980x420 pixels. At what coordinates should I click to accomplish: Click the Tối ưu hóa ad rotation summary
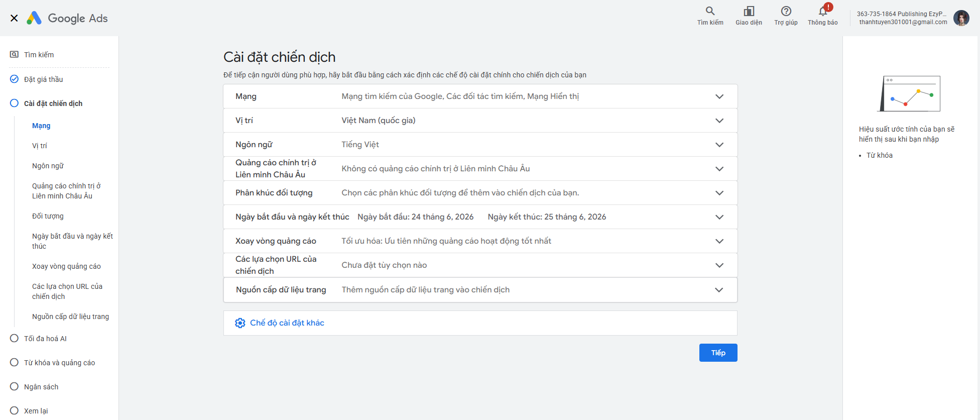point(446,241)
